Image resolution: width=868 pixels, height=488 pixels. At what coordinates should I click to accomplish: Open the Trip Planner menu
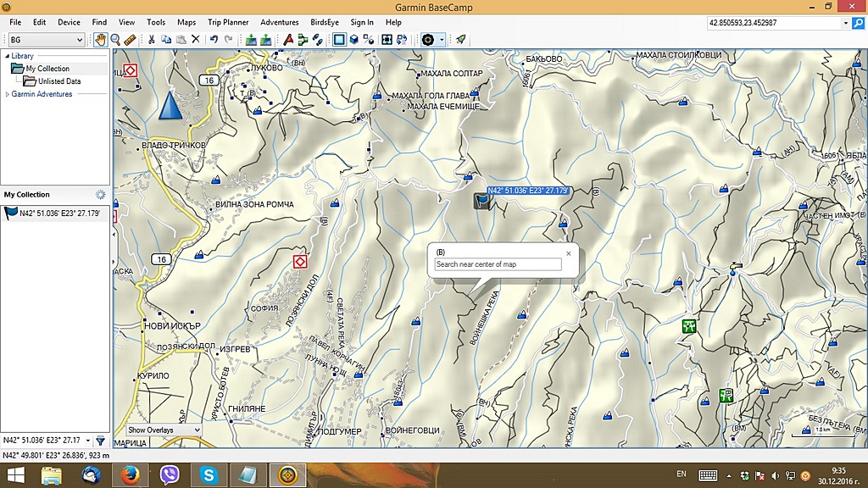(228, 22)
